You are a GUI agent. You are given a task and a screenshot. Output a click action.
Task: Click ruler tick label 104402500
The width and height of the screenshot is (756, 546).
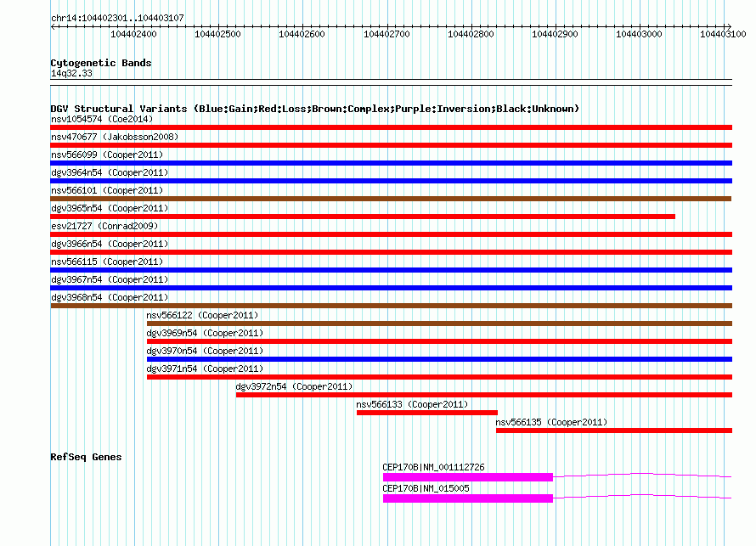pos(217,34)
